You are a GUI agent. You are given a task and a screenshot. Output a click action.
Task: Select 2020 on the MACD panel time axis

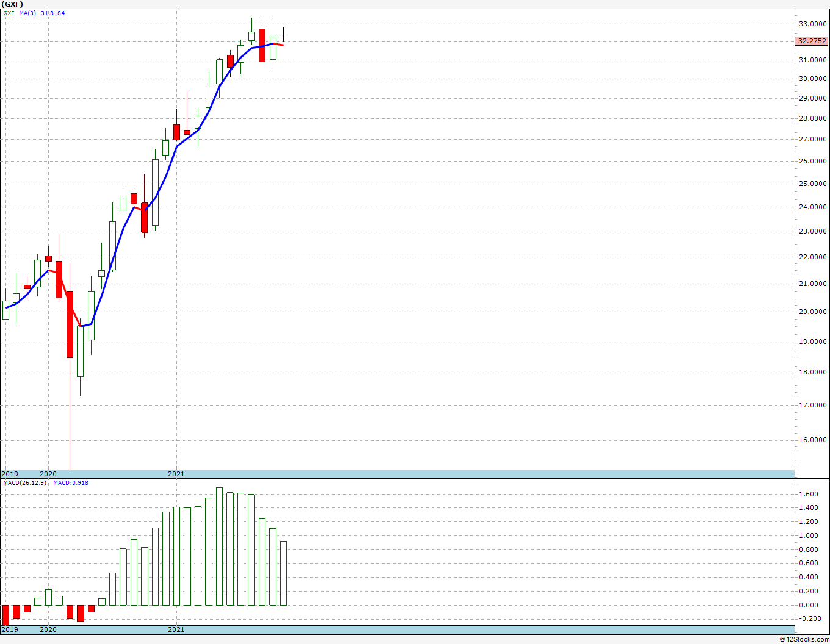[48, 629]
